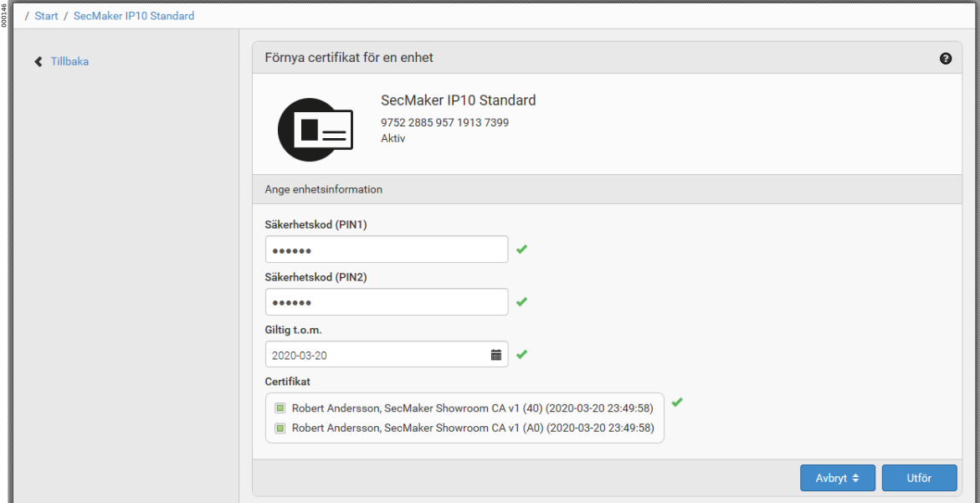Toggle the certificate (A0) checkbox
Image resolution: width=980 pixels, height=503 pixels.
[x=280, y=429]
